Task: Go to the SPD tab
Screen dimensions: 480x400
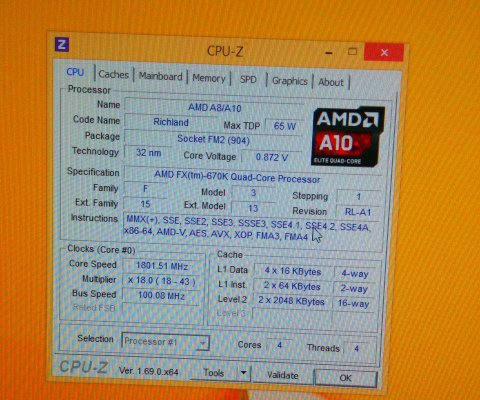Action: 248,80
